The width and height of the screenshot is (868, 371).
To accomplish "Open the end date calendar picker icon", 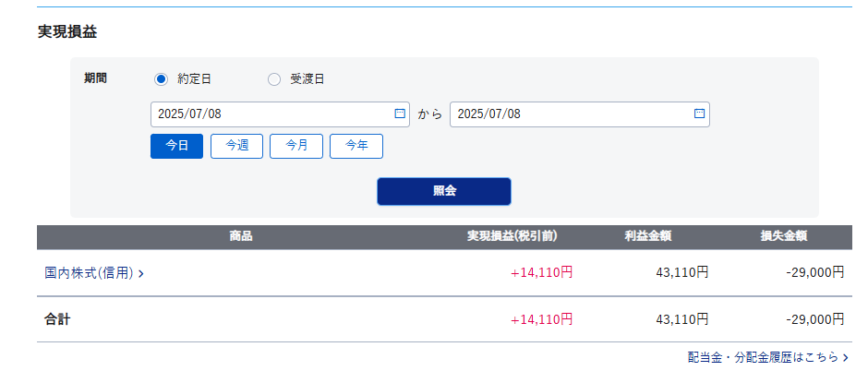I will click(x=700, y=114).
